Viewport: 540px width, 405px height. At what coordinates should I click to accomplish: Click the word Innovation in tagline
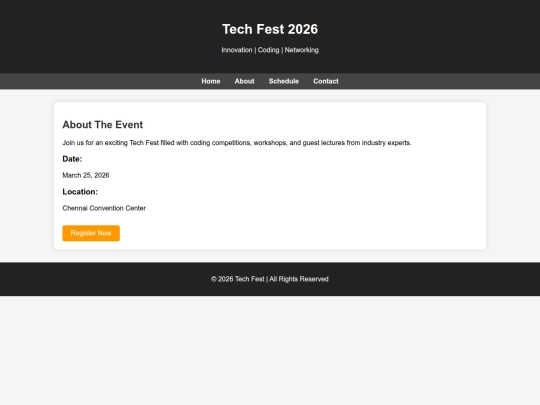click(x=237, y=50)
